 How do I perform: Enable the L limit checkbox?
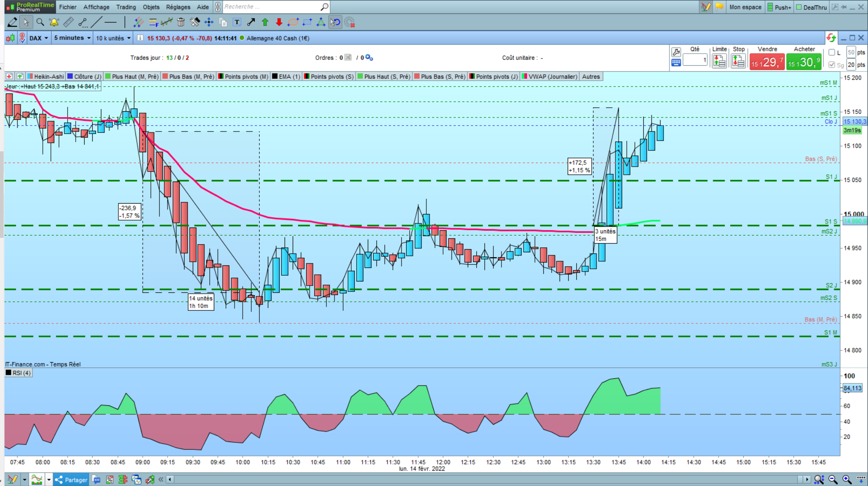pos(832,53)
